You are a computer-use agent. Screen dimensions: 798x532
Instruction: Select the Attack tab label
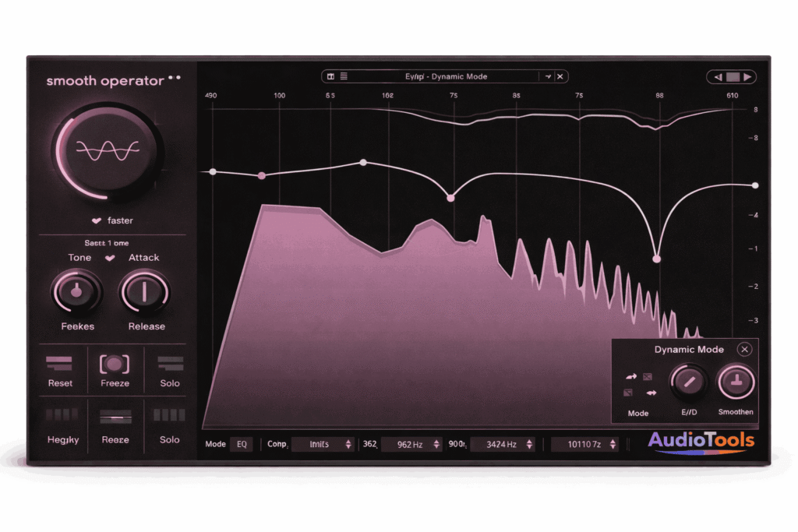pos(143,257)
